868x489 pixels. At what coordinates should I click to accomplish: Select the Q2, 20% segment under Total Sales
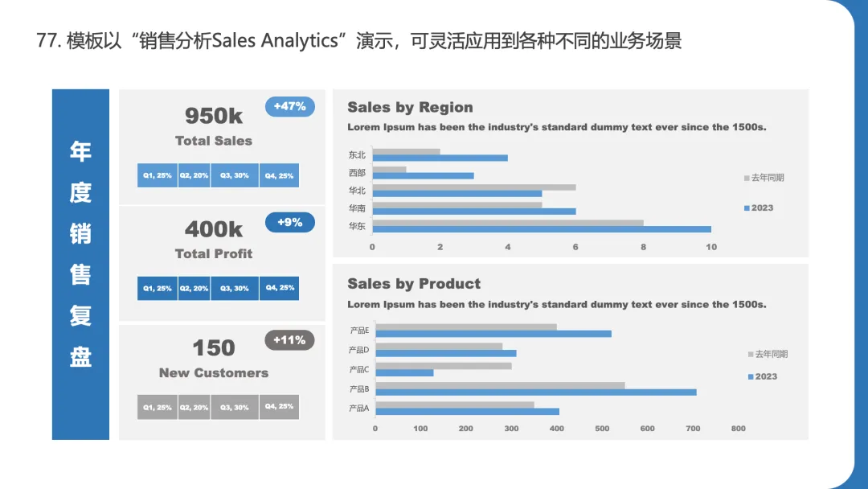194,175
